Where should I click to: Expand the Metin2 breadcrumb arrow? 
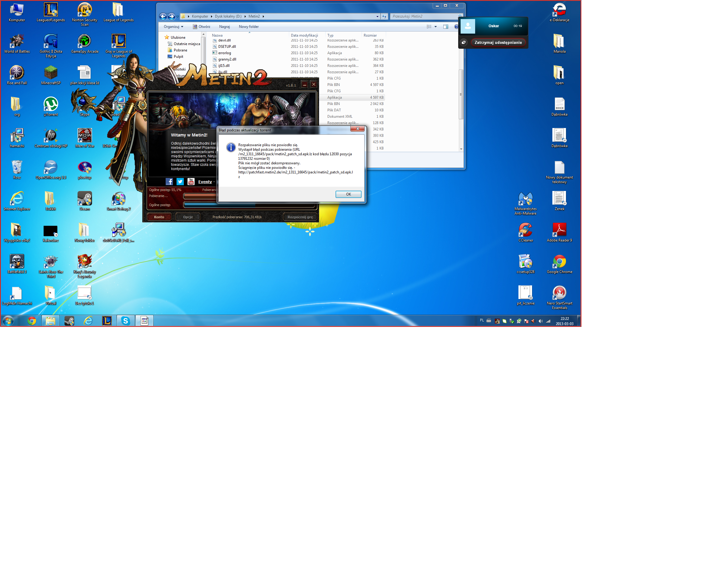click(263, 16)
